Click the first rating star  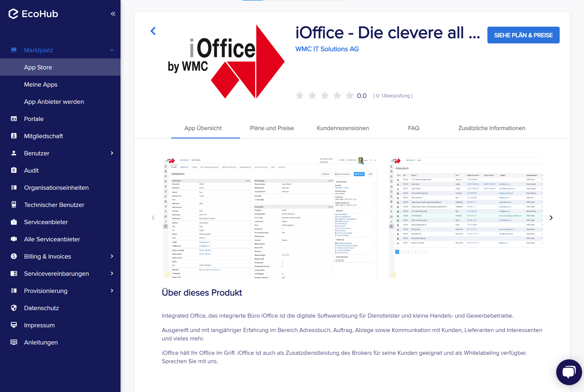(x=300, y=95)
